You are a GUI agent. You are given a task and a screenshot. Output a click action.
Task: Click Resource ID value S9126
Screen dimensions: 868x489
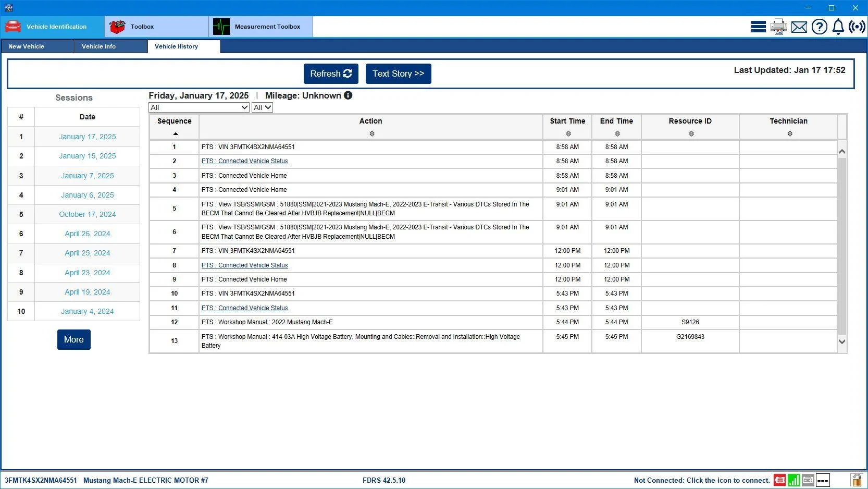[690, 322]
